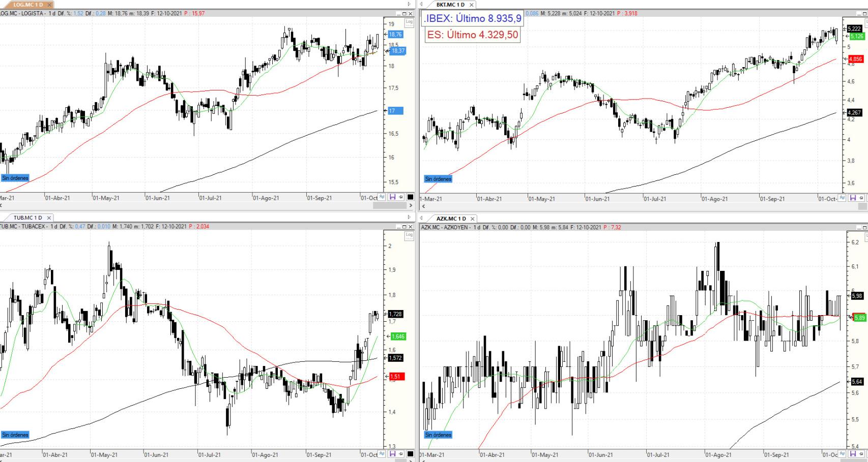
Task: Click the save icon on TUBACEX chart
Action: click(x=393, y=454)
